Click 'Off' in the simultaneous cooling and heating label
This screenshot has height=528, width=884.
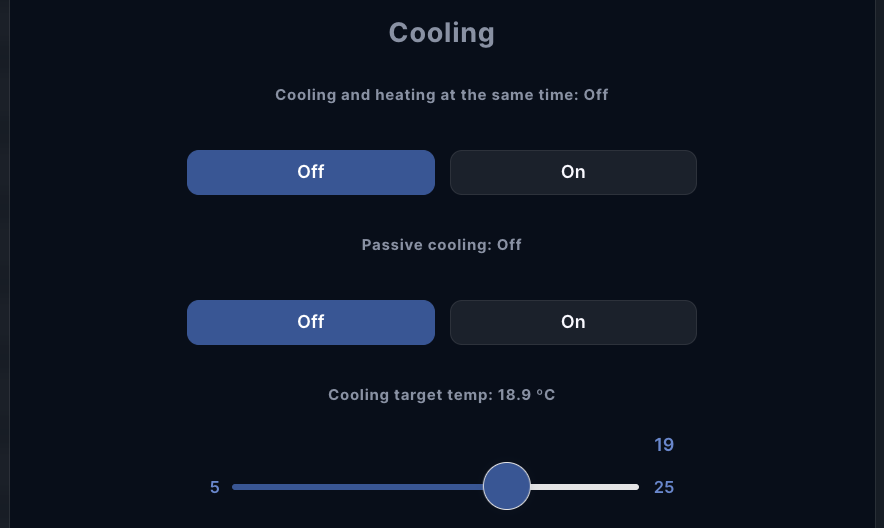click(x=596, y=95)
